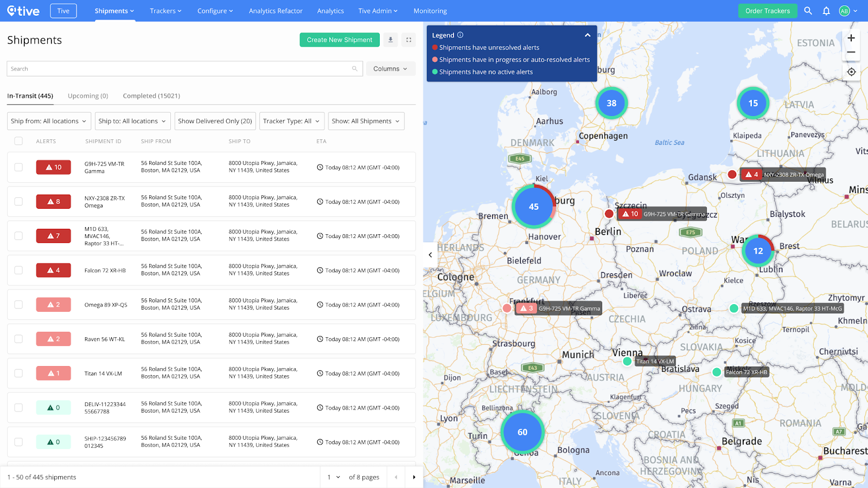Expand the Tracker Type filter dropdown
This screenshot has width=868, height=488.
click(291, 121)
